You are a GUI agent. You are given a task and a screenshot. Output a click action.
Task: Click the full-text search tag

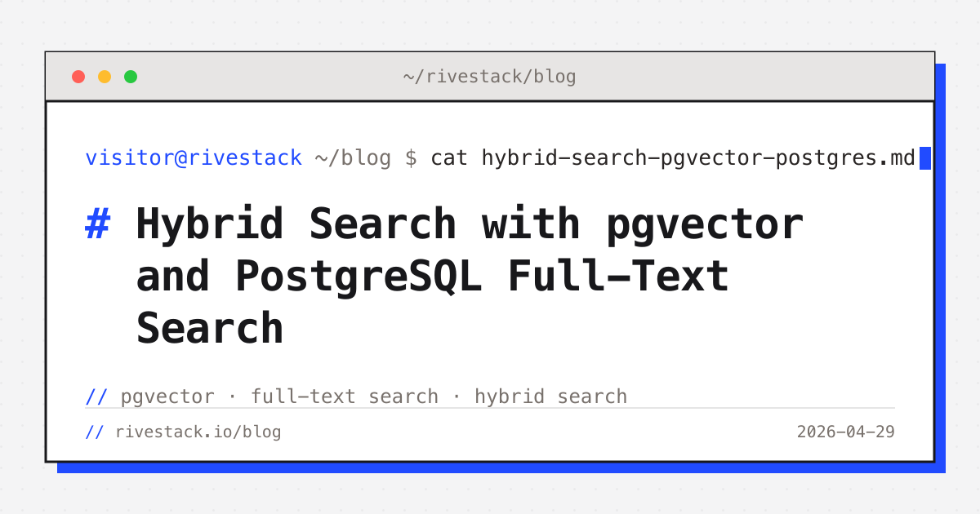coord(345,397)
